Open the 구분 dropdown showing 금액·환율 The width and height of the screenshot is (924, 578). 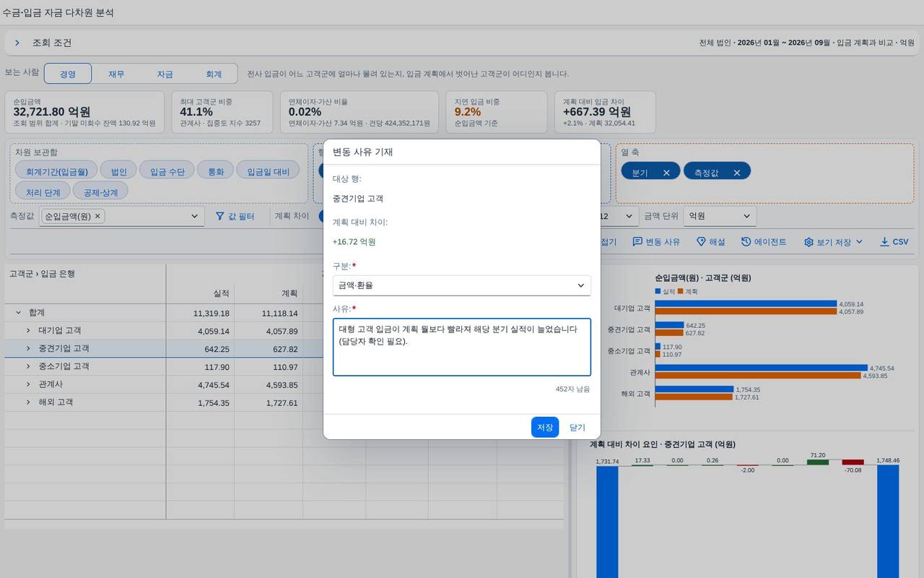click(462, 285)
